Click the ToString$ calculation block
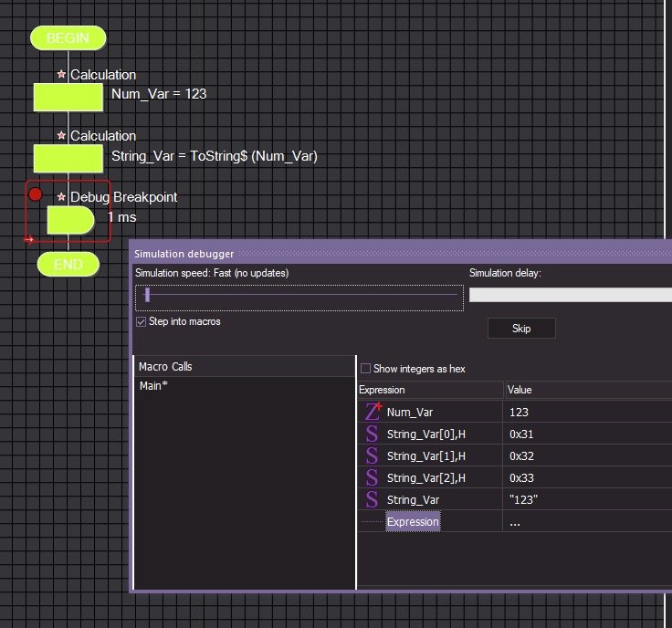Viewport: 672px width, 628px height. (x=68, y=159)
